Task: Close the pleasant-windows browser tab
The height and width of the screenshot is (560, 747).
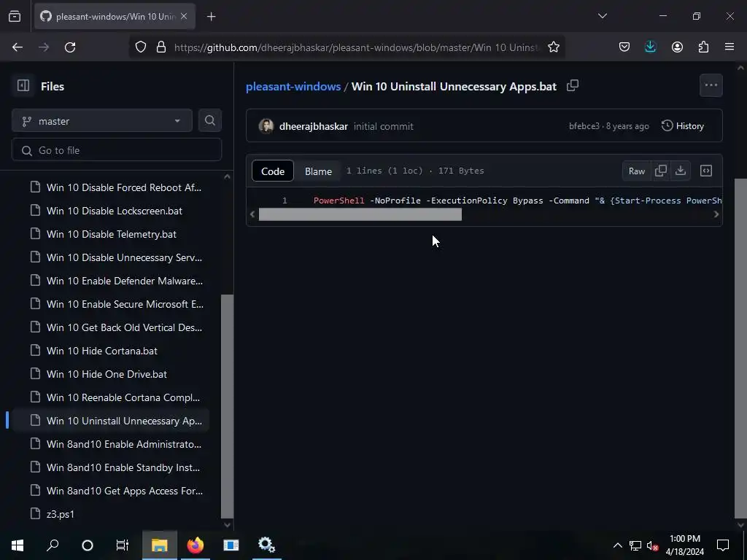Action: click(x=184, y=16)
